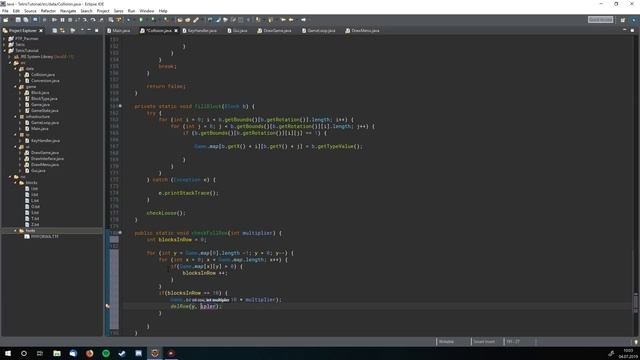This screenshot has height=360, width=640.
Task: Expand the FTP_Pacman project
Action: point(5,38)
